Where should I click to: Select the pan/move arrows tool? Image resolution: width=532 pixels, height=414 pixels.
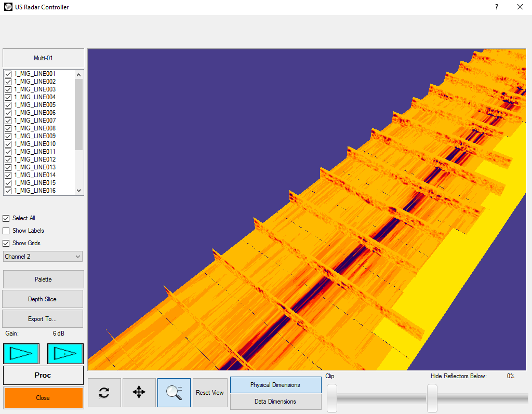click(139, 393)
